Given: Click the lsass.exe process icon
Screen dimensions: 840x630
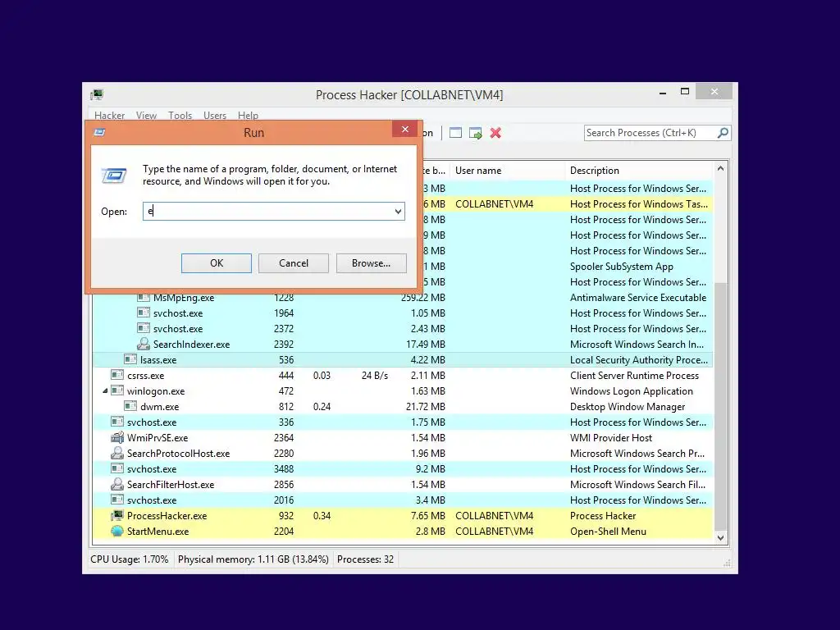Looking at the screenshot, I should coord(130,359).
